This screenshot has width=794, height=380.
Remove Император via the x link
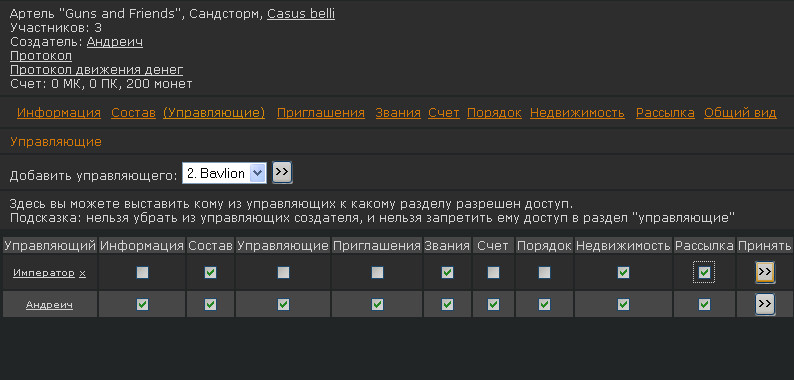coord(83,273)
